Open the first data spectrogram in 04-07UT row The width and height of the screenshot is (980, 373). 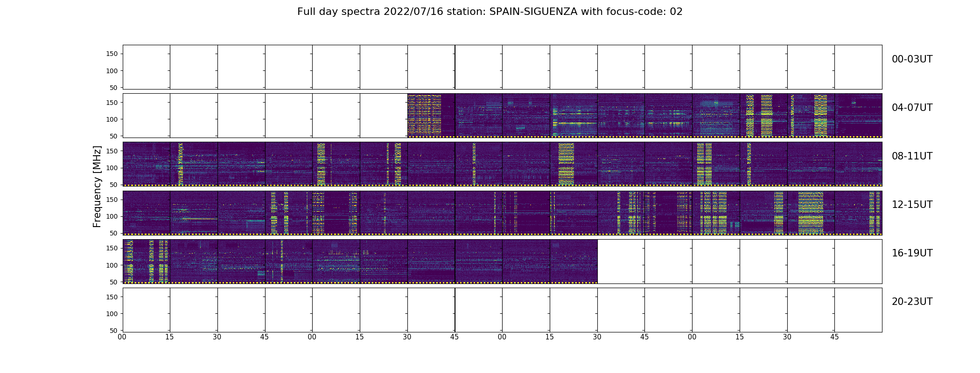point(431,116)
